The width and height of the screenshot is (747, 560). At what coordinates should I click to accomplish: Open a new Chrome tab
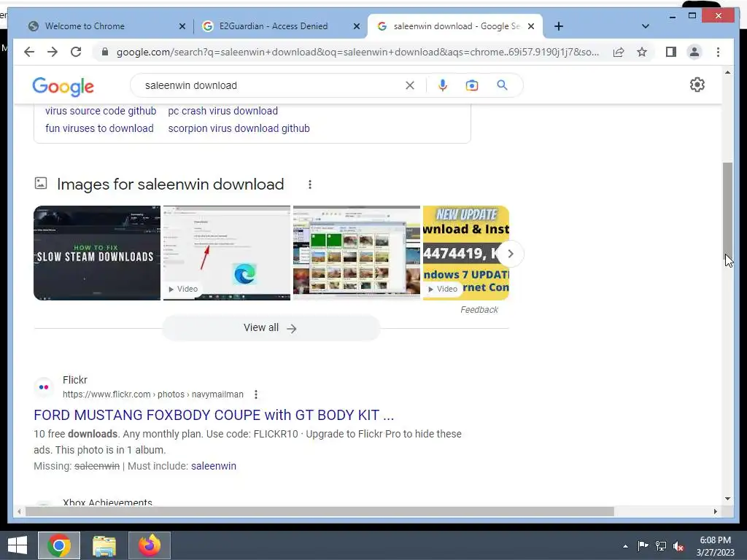click(559, 26)
